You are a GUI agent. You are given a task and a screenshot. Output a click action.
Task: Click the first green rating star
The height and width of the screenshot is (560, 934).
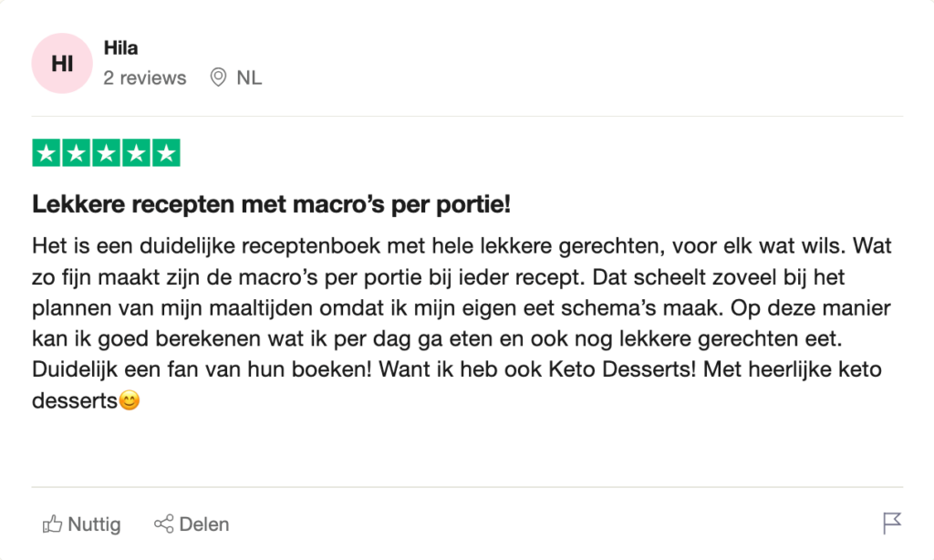47,153
